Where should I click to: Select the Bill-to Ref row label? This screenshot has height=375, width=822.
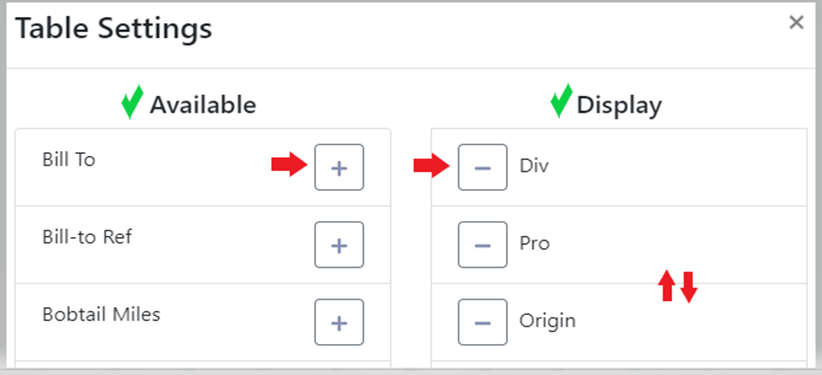click(x=87, y=237)
